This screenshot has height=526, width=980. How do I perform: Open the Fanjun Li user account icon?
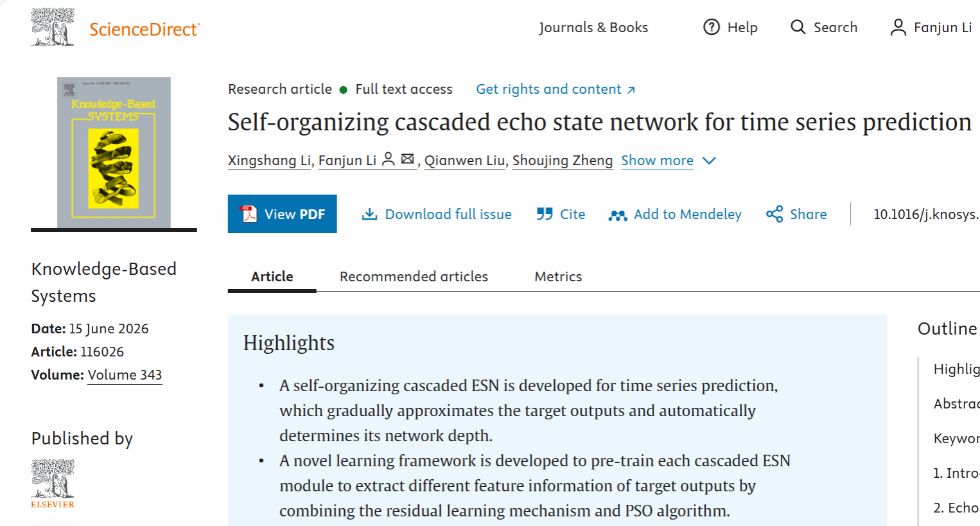click(898, 27)
